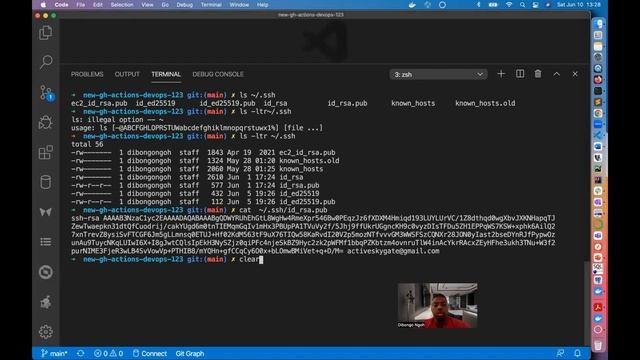
Task: Click the battery icon in menu bar
Action: [493, 5]
